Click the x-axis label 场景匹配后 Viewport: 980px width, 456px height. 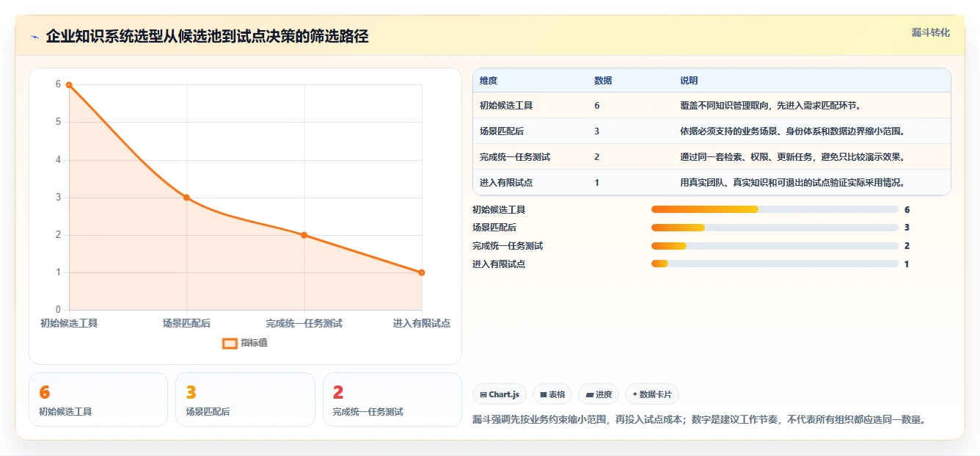coord(186,323)
